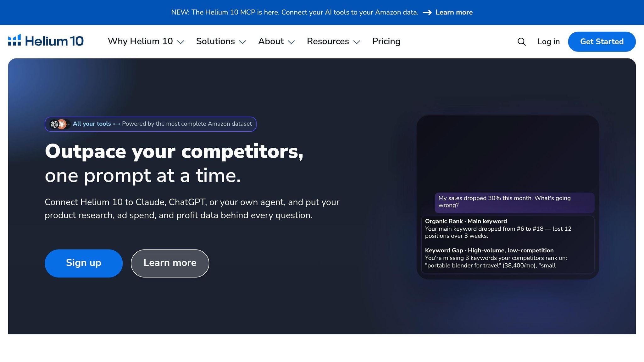The height and width of the screenshot is (362, 644).
Task: Click the 'Connect Helium 10 to Claude' paragraph
Action: 192,209
